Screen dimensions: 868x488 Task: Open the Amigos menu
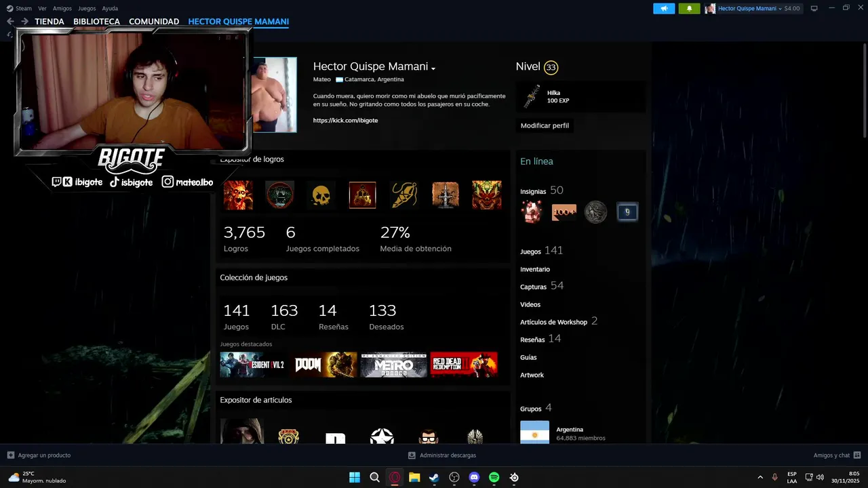tap(62, 8)
